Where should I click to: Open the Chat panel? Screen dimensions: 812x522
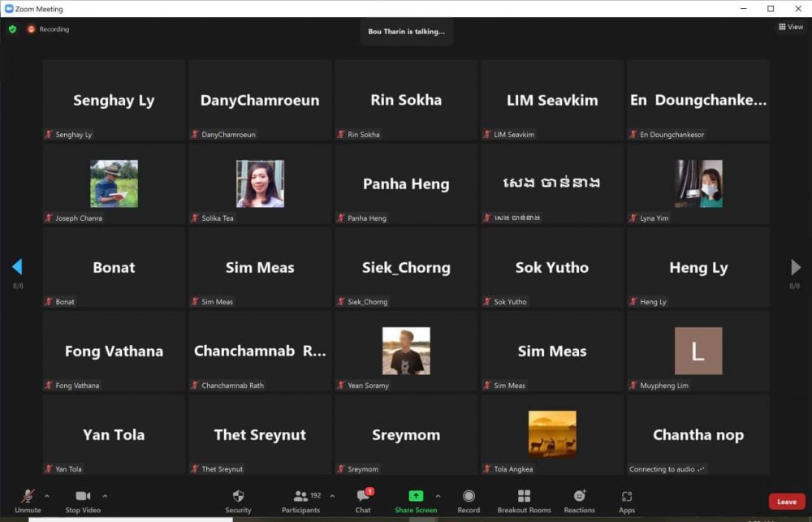[x=363, y=500]
